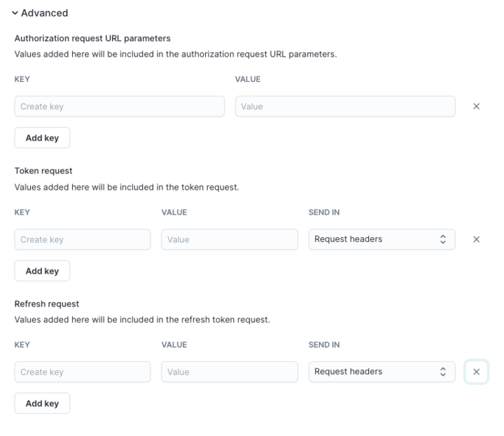
Task: Select the Refresh request Value field
Action: pos(230,372)
